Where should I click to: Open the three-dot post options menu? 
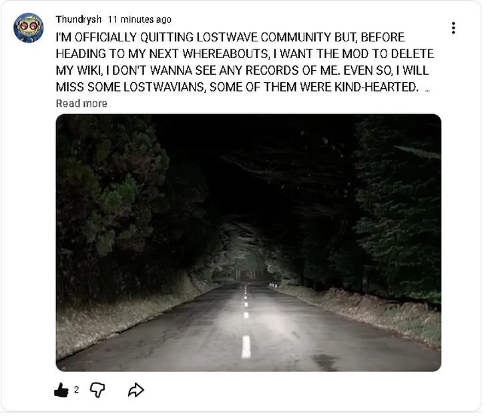point(453,28)
